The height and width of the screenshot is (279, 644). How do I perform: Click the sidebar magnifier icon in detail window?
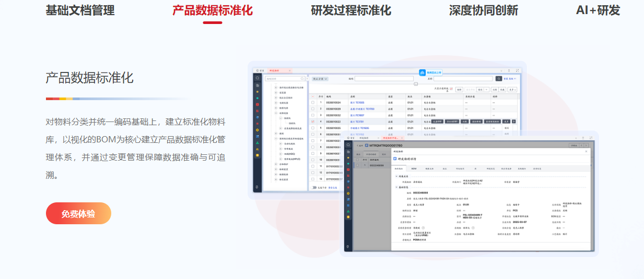pyautogui.click(x=348, y=144)
